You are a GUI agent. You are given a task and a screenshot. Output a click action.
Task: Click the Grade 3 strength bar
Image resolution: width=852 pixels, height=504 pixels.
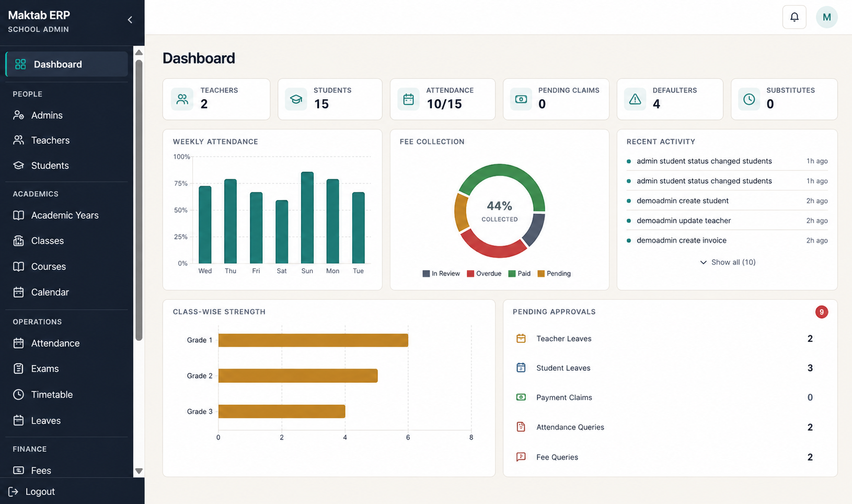[282, 412]
